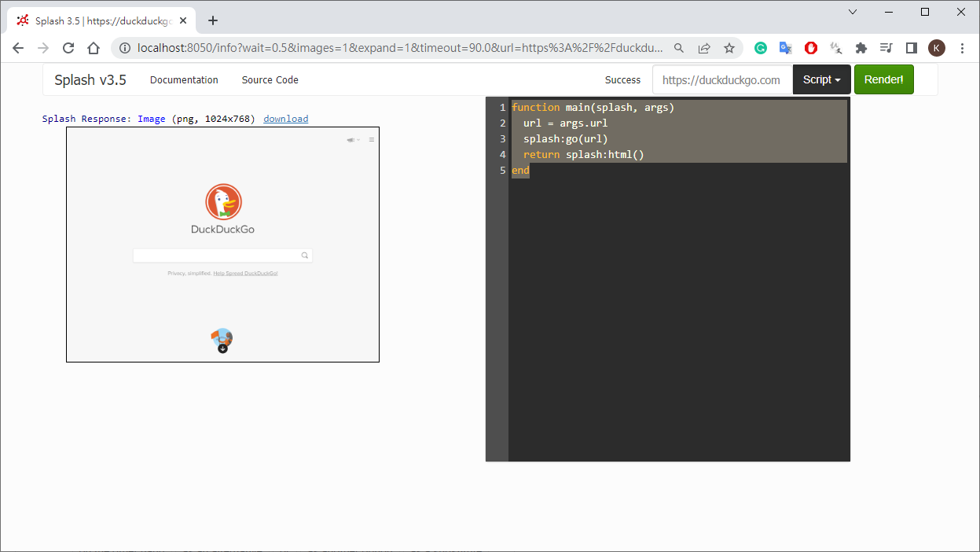The width and height of the screenshot is (980, 552).
Task: Reload the current page
Action: point(68,48)
